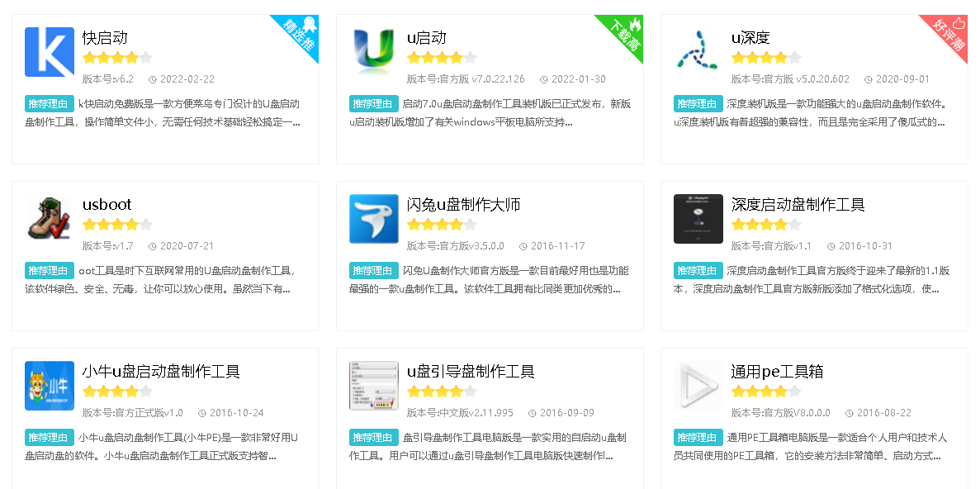Screen dimensions: 980x489
Task: Click the u深度 app icon
Action: (698, 52)
